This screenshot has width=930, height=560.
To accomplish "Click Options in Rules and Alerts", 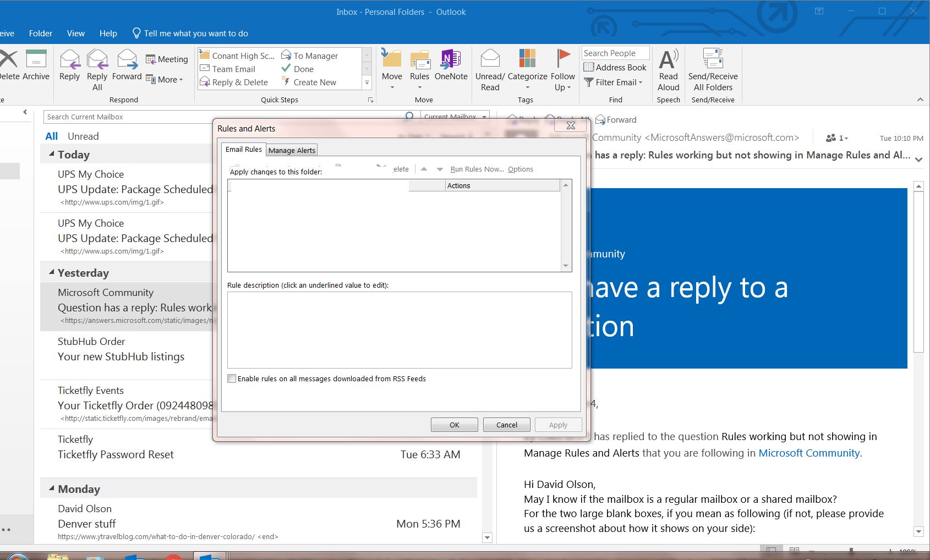I will [521, 169].
